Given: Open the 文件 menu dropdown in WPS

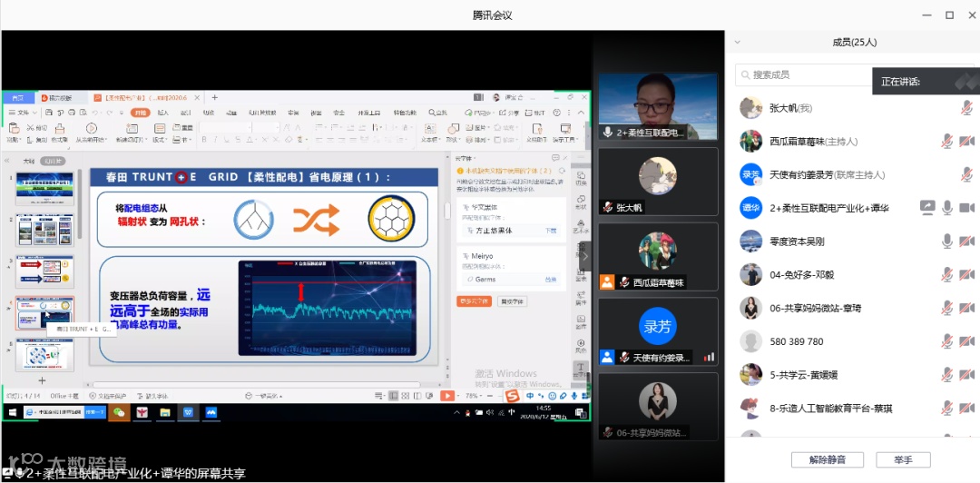Looking at the screenshot, I should tap(23, 113).
